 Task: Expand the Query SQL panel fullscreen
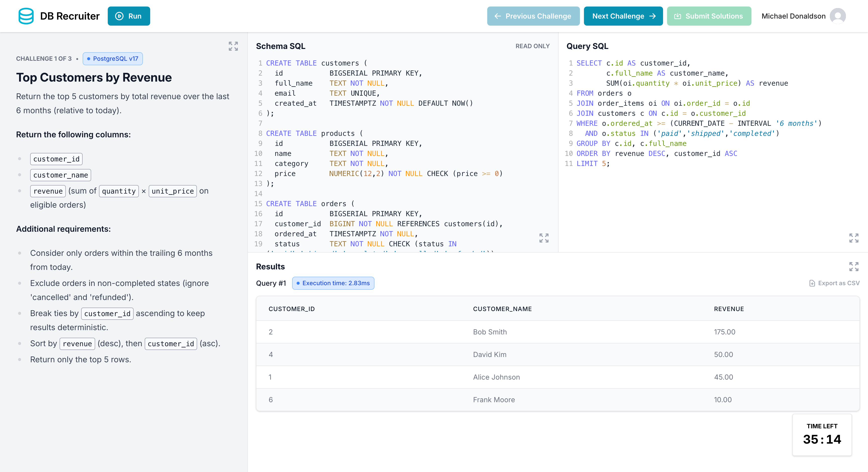854,238
